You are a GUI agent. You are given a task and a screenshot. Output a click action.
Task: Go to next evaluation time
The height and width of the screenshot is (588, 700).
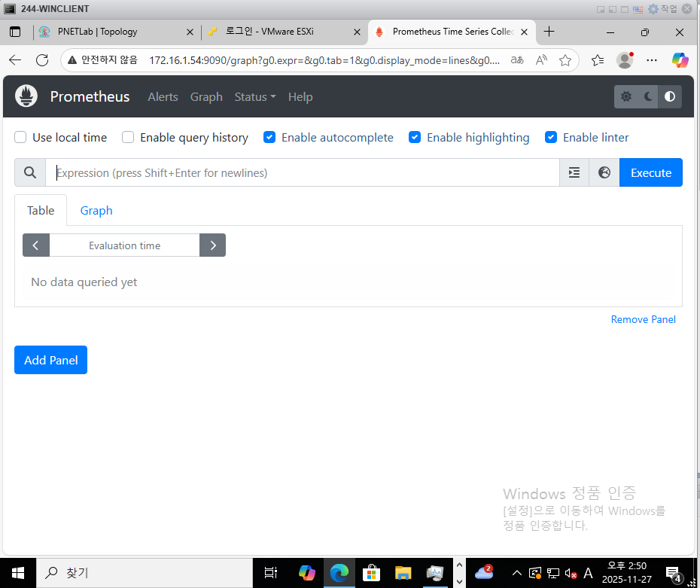tap(212, 245)
